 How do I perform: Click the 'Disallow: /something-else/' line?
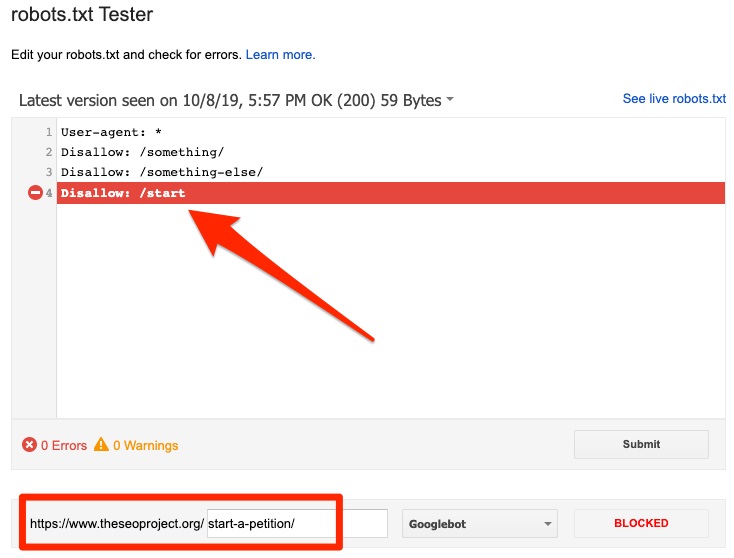click(x=161, y=172)
